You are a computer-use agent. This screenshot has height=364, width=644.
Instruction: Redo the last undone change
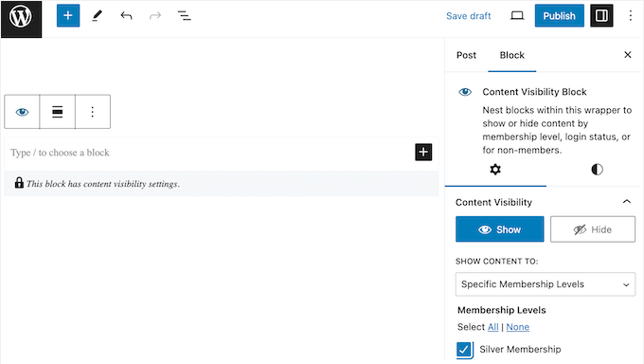pyautogui.click(x=154, y=15)
